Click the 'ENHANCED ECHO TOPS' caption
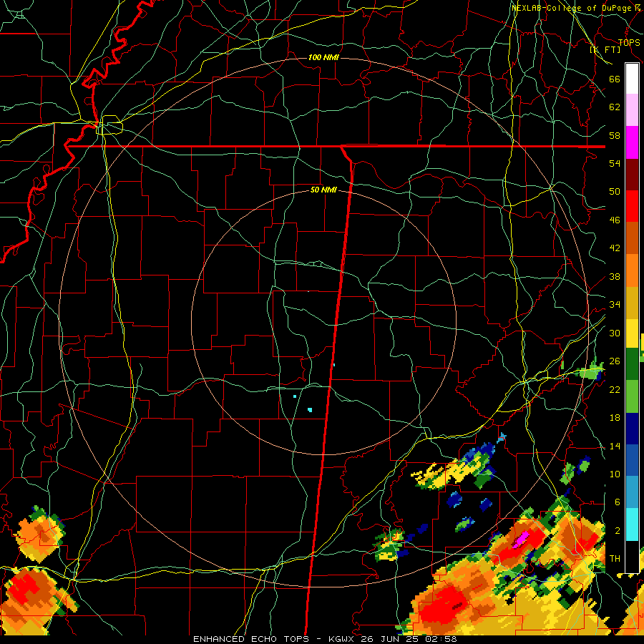The image size is (644, 644). coord(251,639)
